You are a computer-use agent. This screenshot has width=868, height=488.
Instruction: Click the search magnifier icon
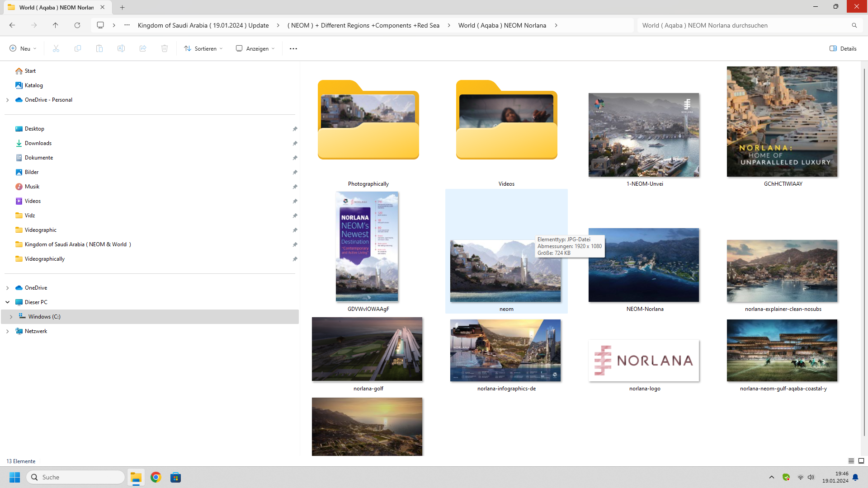(x=854, y=25)
